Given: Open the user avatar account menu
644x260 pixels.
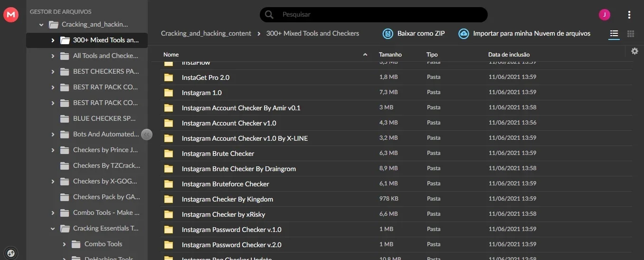Looking at the screenshot, I should tap(604, 15).
